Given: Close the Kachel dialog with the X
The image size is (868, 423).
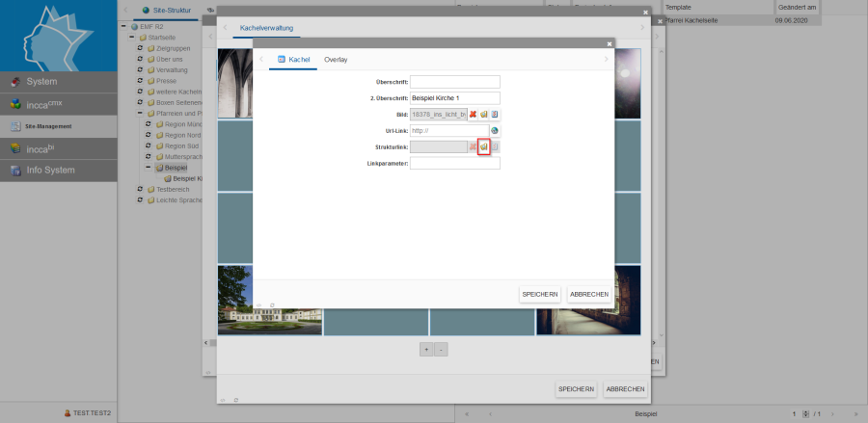Looking at the screenshot, I should (x=609, y=43).
